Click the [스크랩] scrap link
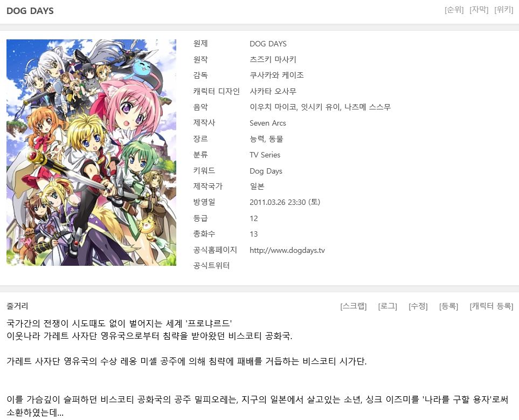519x420 pixels. click(354, 306)
